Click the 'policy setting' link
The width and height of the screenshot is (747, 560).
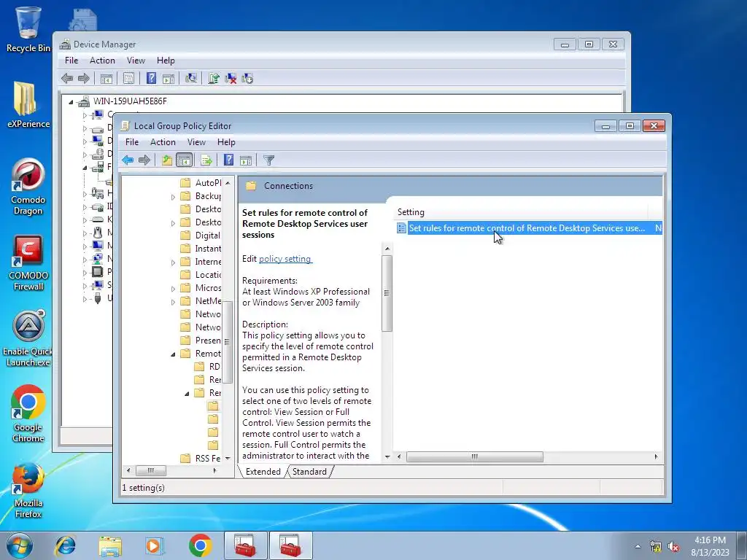(285, 259)
